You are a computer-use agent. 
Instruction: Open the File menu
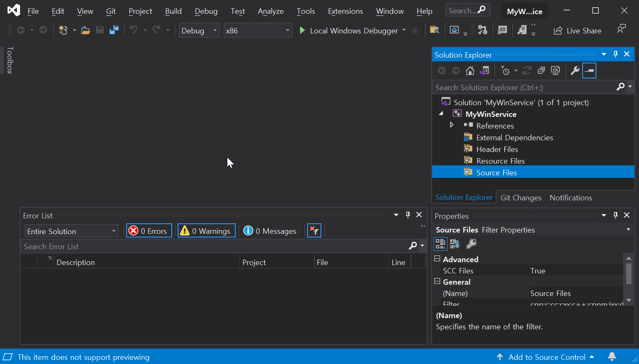(x=33, y=11)
